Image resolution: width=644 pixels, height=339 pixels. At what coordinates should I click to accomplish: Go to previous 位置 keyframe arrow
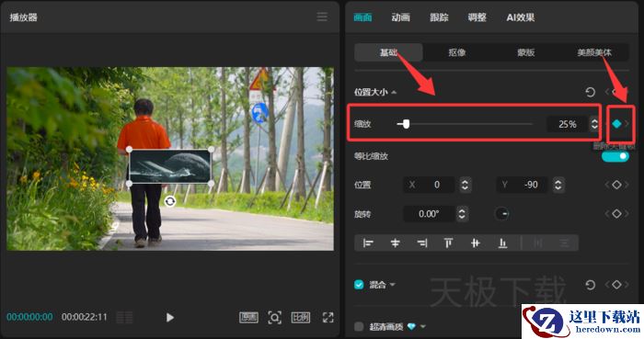click(x=606, y=185)
